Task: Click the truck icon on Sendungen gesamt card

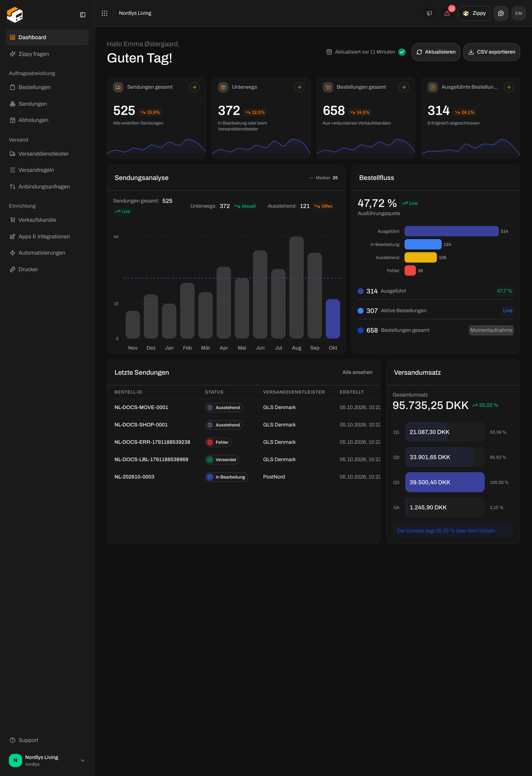Action: pyautogui.click(x=118, y=87)
